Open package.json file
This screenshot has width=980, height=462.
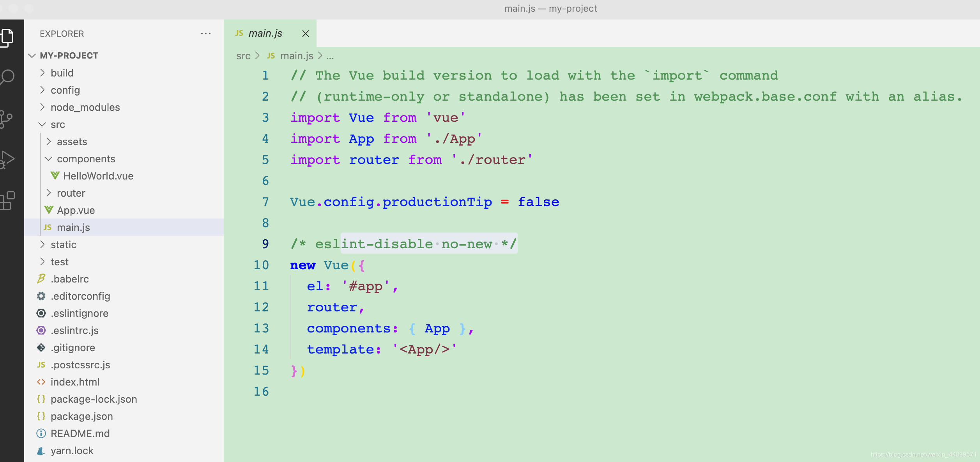tap(124, 416)
